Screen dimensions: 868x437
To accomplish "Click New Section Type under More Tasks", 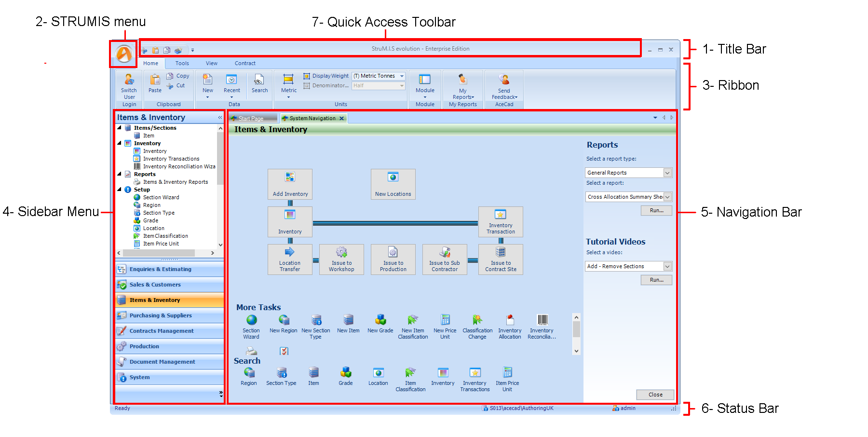I will 316,327.
